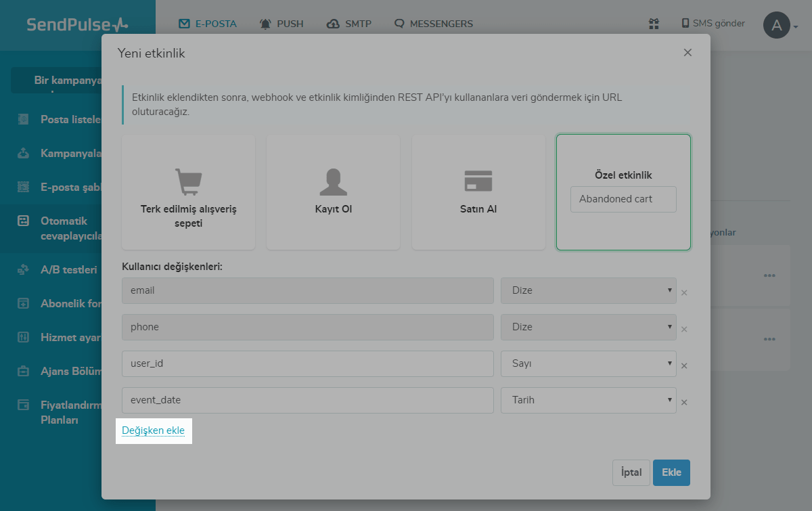Screen dimensions: 812x511
Task: Click the Değişken ekle link
Action: (153, 430)
